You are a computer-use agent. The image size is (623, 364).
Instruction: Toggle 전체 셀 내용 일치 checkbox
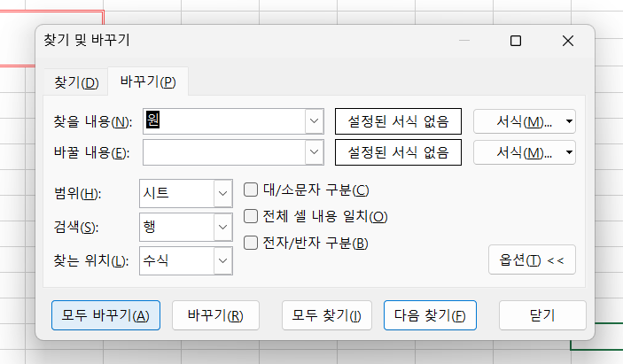click(x=251, y=216)
